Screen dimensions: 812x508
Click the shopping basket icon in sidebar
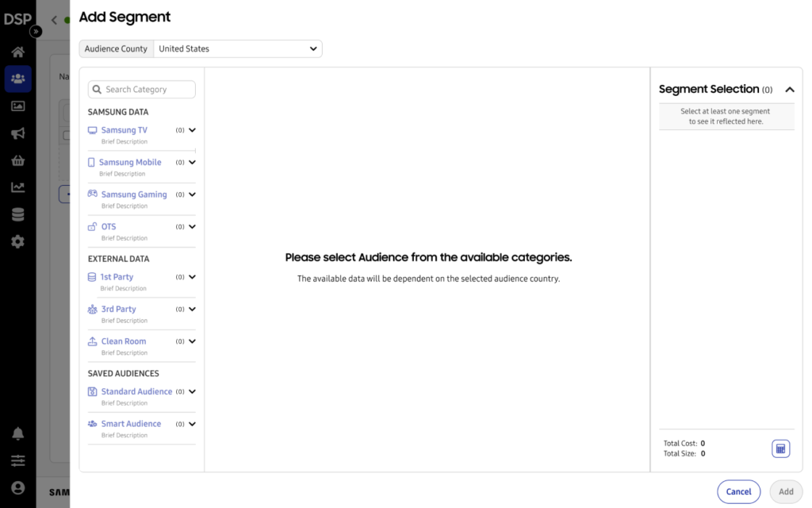click(x=17, y=160)
